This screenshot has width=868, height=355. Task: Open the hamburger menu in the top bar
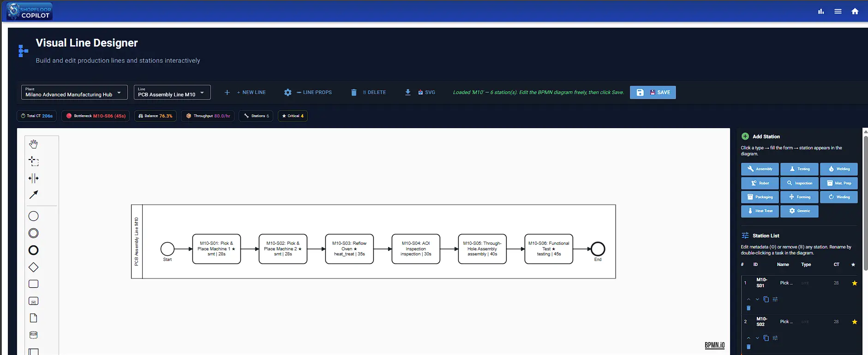pos(838,12)
